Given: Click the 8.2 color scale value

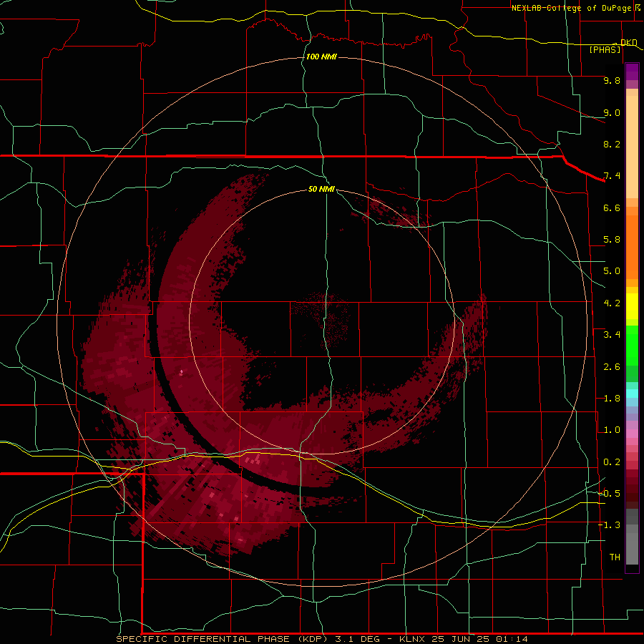Looking at the screenshot, I should point(612,144).
